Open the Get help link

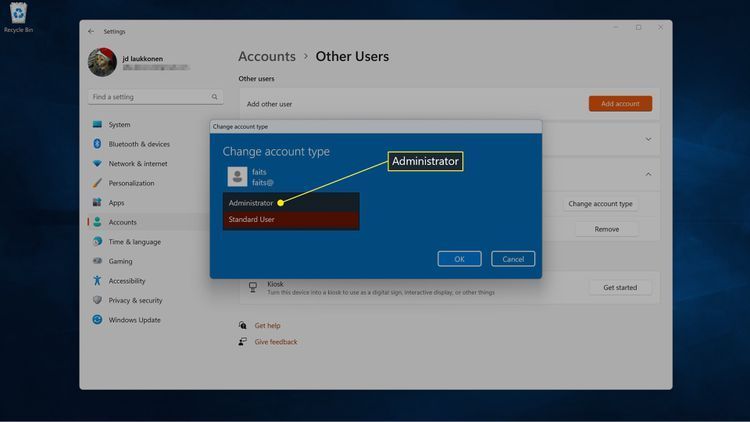pyautogui.click(x=267, y=326)
